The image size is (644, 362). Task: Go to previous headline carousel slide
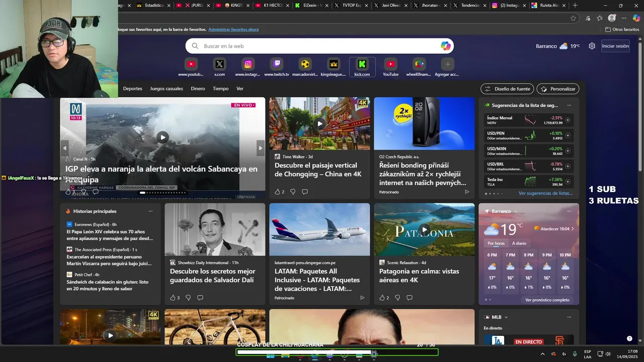64,148
